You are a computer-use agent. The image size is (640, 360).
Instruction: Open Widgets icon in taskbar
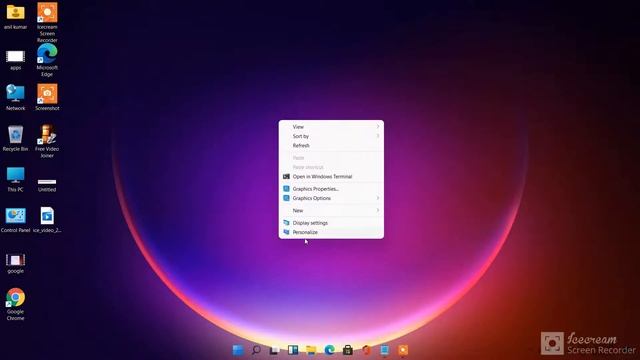click(293, 350)
